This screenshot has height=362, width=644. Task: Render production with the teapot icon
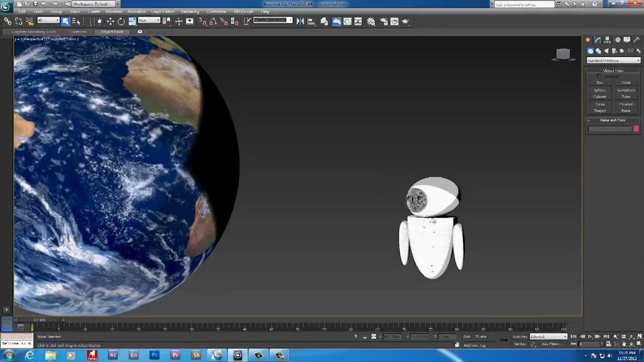(406, 21)
